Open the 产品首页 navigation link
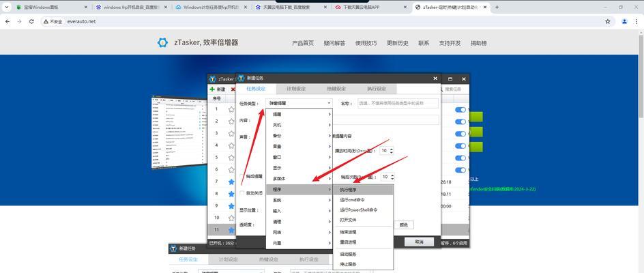 [303, 43]
